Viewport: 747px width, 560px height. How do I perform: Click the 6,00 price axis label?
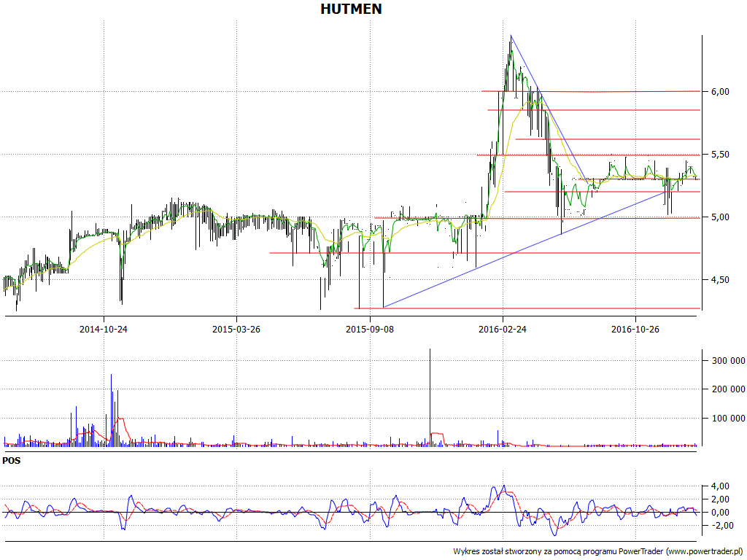[x=720, y=91]
